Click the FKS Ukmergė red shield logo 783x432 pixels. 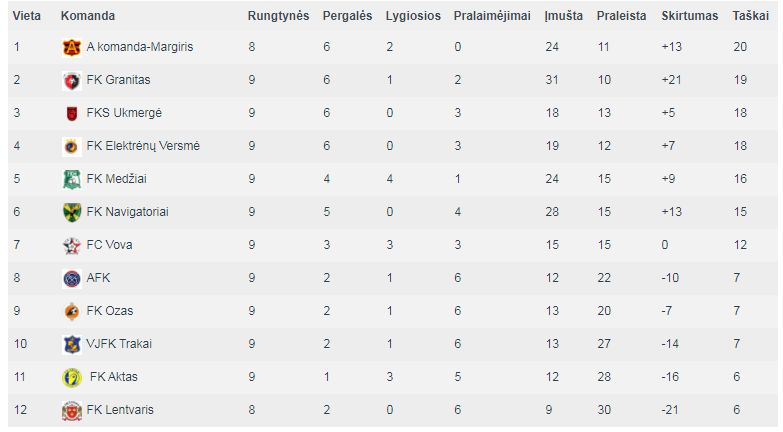[72, 113]
